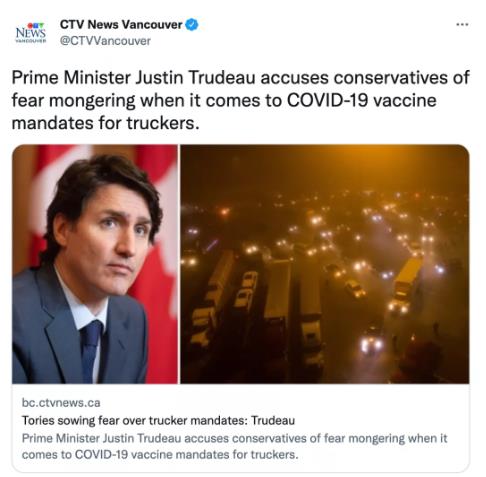Image resolution: width=486 pixels, height=477 pixels.
Task: Click the CTV News Vancouver display name
Action: [121, 25]
